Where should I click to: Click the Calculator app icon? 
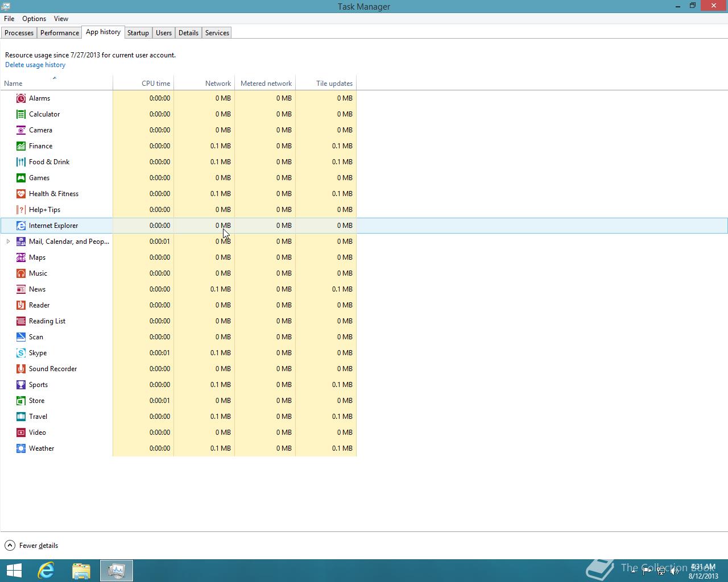(x=21, y=114)
